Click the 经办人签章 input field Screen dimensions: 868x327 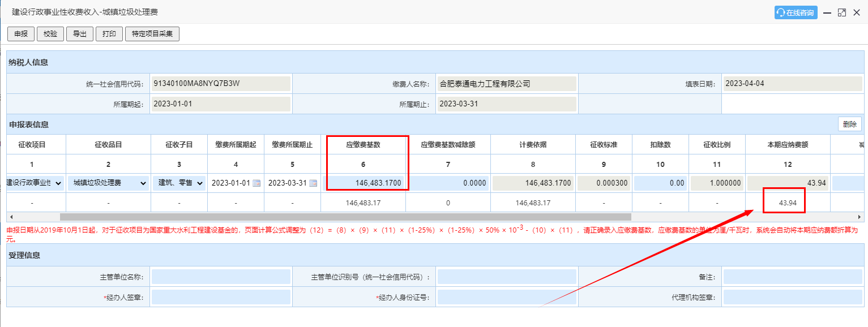coord(220,297)
